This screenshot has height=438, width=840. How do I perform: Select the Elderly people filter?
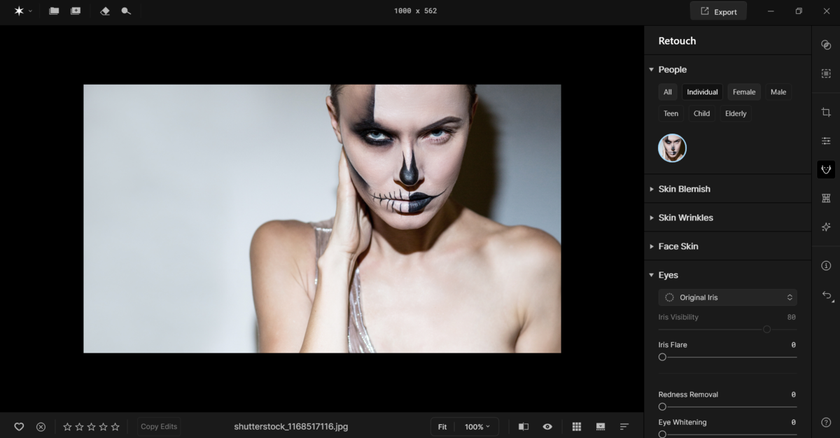click(x=735, y=114)
